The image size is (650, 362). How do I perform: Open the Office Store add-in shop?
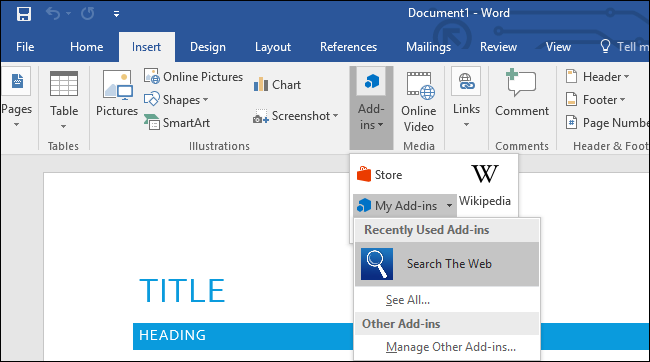click(x=380, y=175)
